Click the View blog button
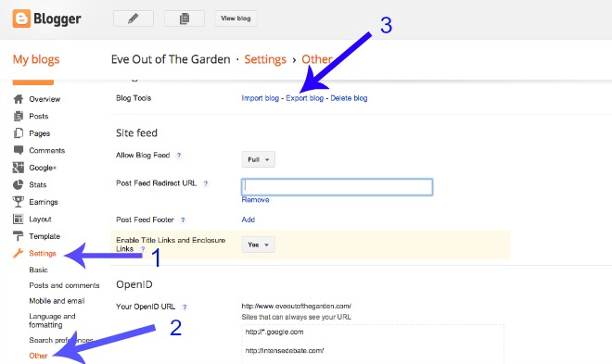 pyautogui.click(x=236, y=19)
